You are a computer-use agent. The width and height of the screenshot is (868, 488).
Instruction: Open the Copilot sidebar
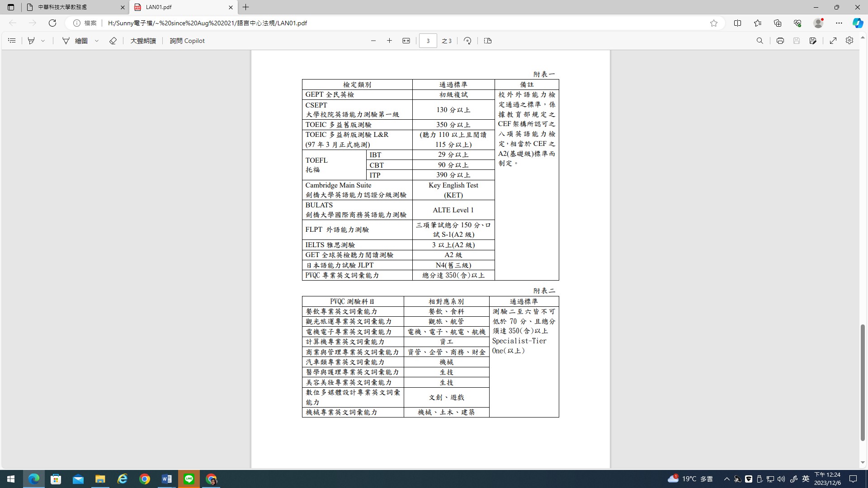858,23
